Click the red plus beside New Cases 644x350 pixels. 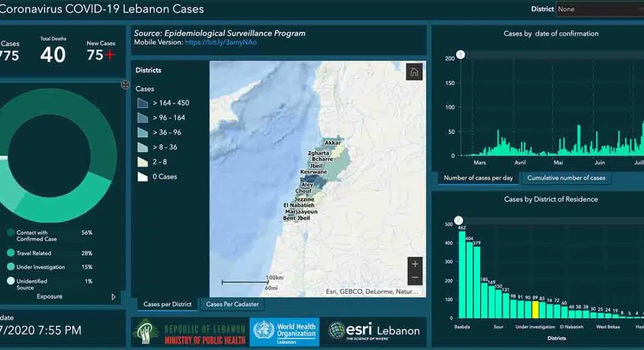pyautogui.click(x=110, y=55)
